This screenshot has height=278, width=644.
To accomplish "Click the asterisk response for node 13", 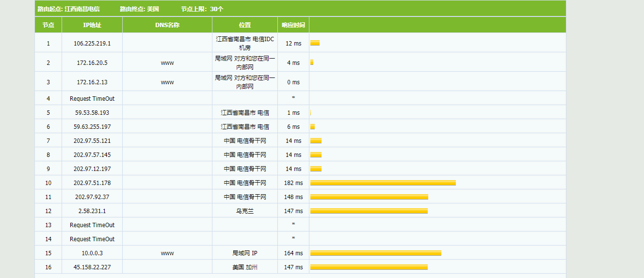I will click(x=293, y=225).
